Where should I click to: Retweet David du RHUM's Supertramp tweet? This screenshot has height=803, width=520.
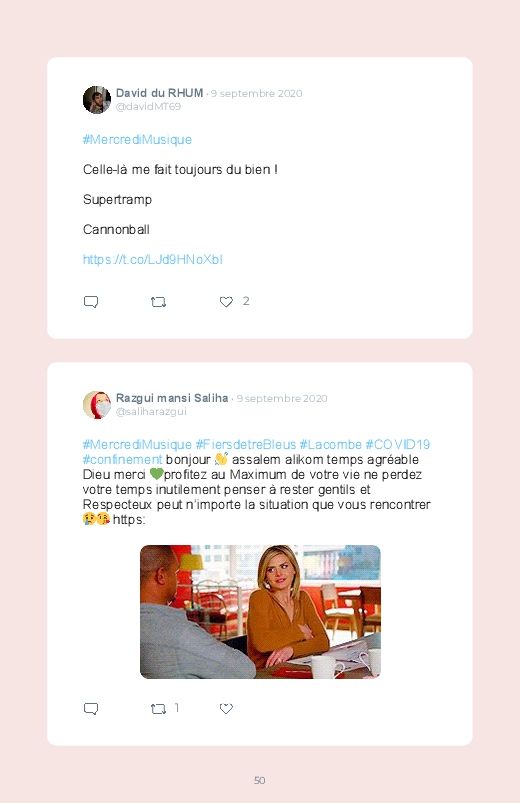158,302
